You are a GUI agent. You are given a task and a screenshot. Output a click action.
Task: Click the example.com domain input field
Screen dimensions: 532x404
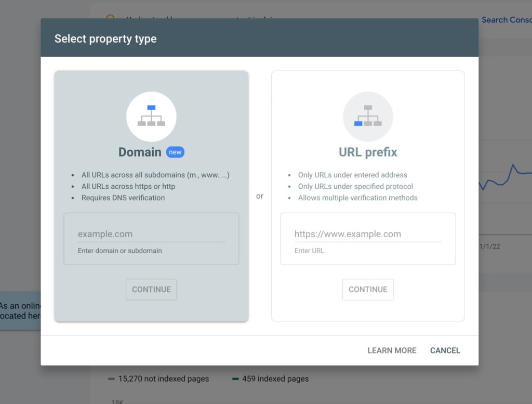(151, 234)
